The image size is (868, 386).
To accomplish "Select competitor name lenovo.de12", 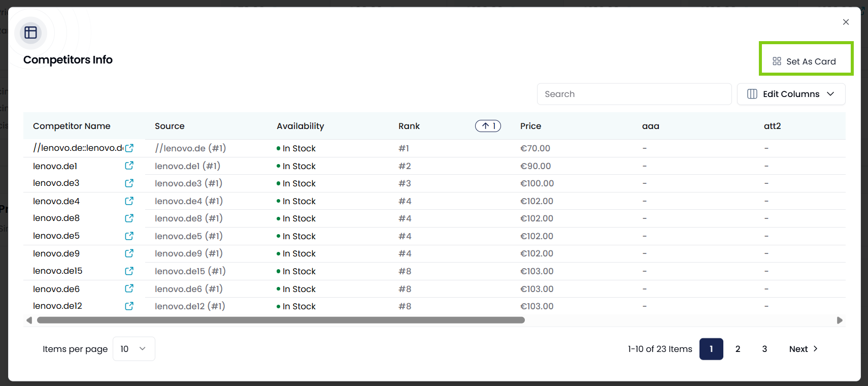I will 57,306.
